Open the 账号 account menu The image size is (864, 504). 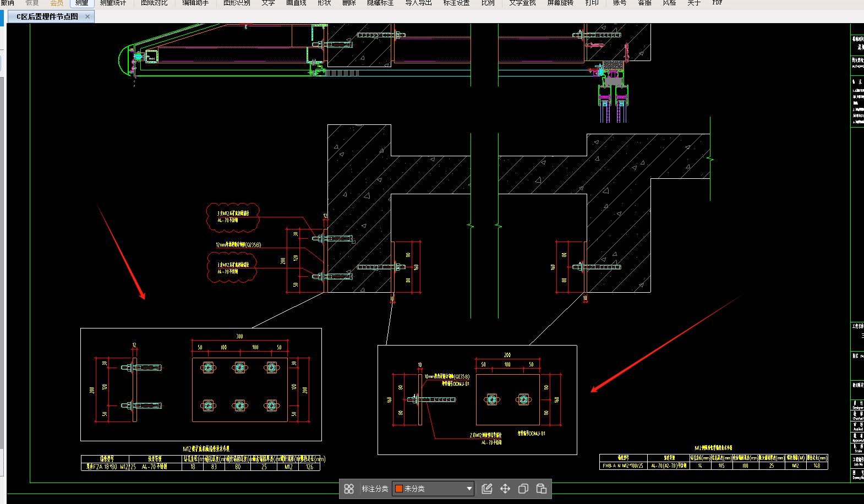pos(620,3)
